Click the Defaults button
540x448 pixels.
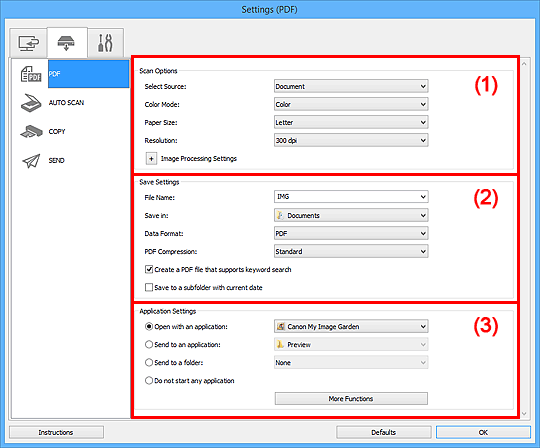[x=384, y=433]
